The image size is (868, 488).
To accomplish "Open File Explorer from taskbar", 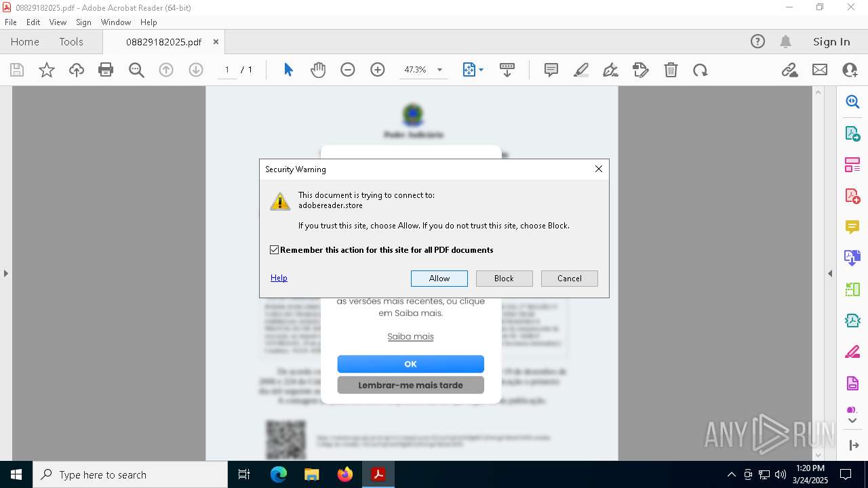I will pos(311,474).
